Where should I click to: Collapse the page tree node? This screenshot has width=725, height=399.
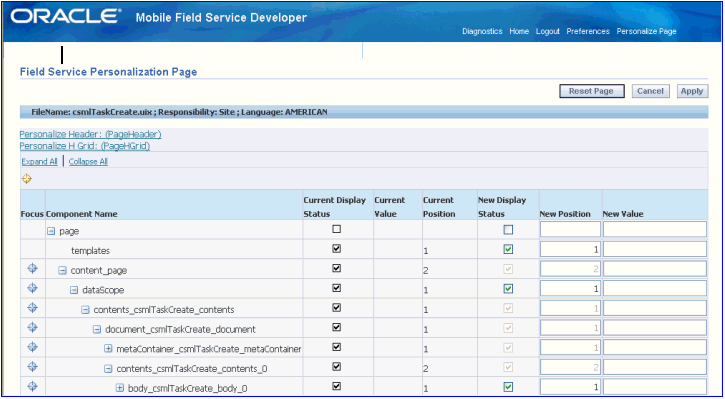pos(51,231)
